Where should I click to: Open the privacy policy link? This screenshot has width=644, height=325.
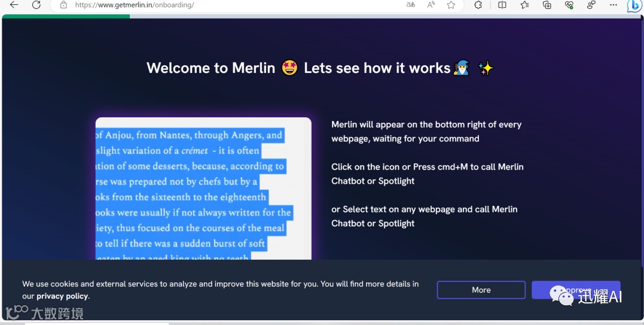(x=62, y=296)
